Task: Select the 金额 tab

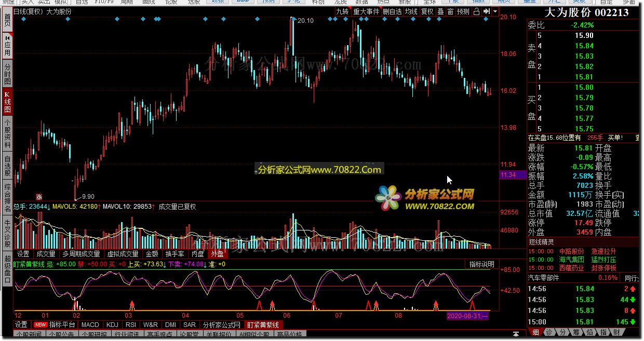Action: point(152,254)
